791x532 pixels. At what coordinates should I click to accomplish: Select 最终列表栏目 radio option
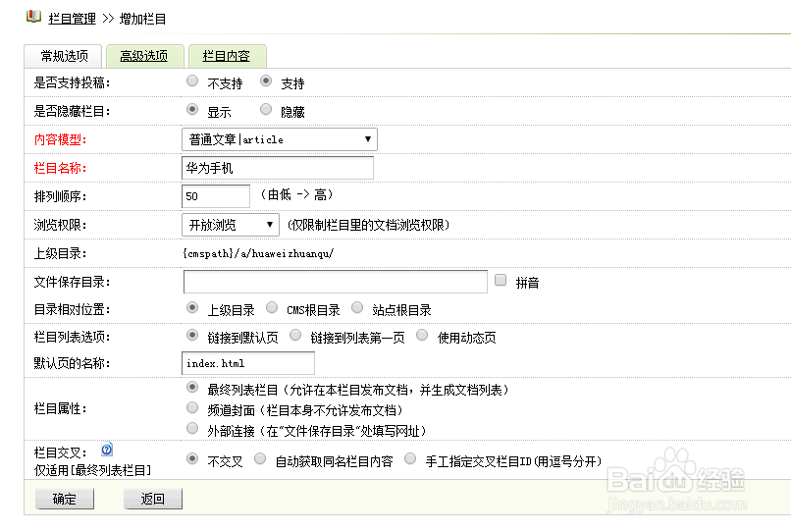pos(192,387)
